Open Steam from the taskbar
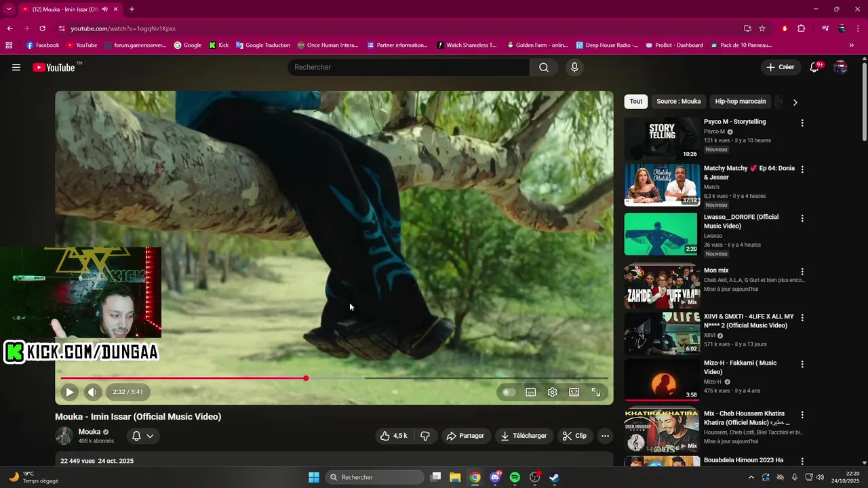This screenshot has width=868, height=488. [554, 477]
